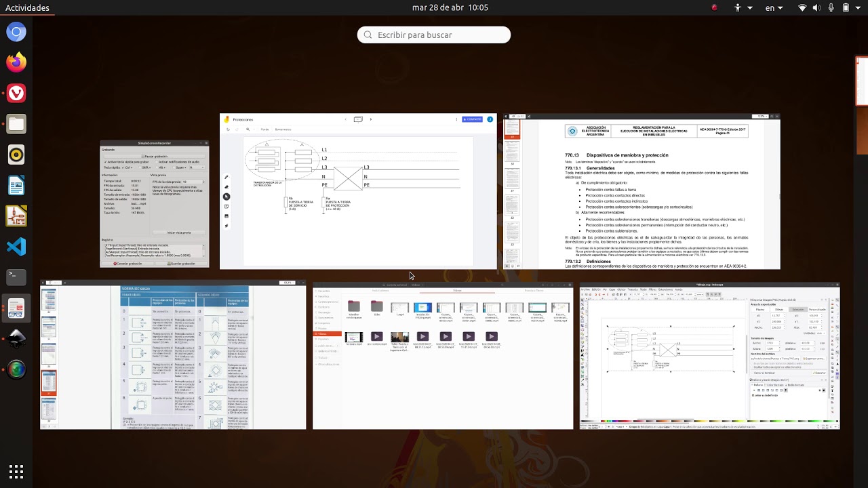This screenshot has width=868, height=488.
Task: Open LibreOffice Writer from the dock
Action: [16, 185]
